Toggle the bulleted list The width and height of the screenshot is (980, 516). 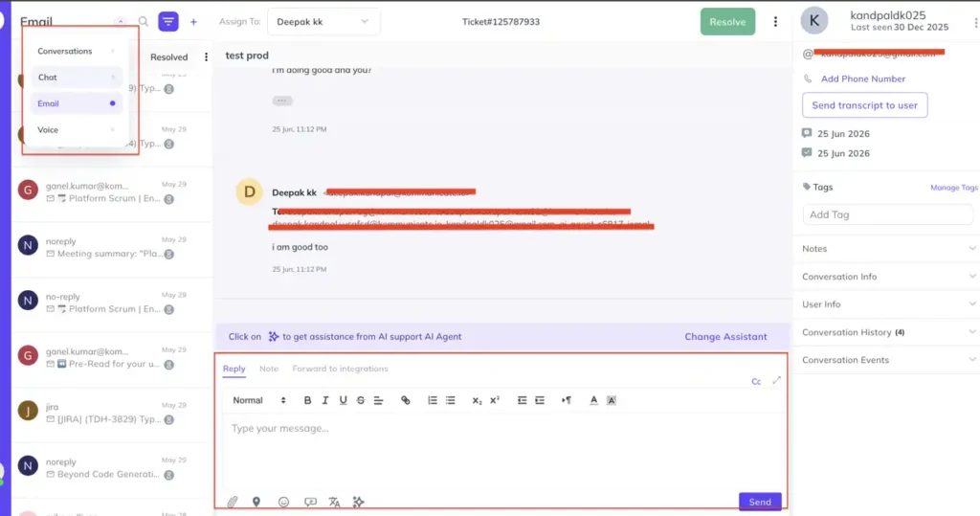click(451, 400)
